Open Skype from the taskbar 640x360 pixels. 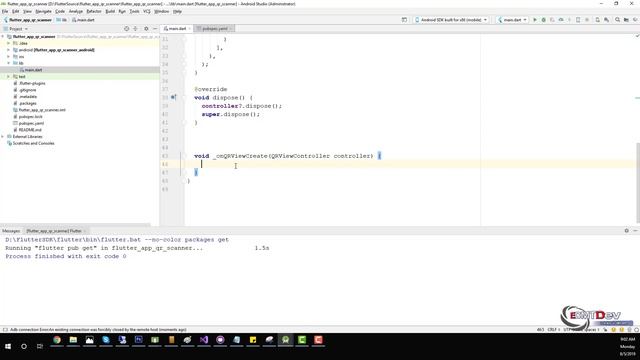point(106,340)
